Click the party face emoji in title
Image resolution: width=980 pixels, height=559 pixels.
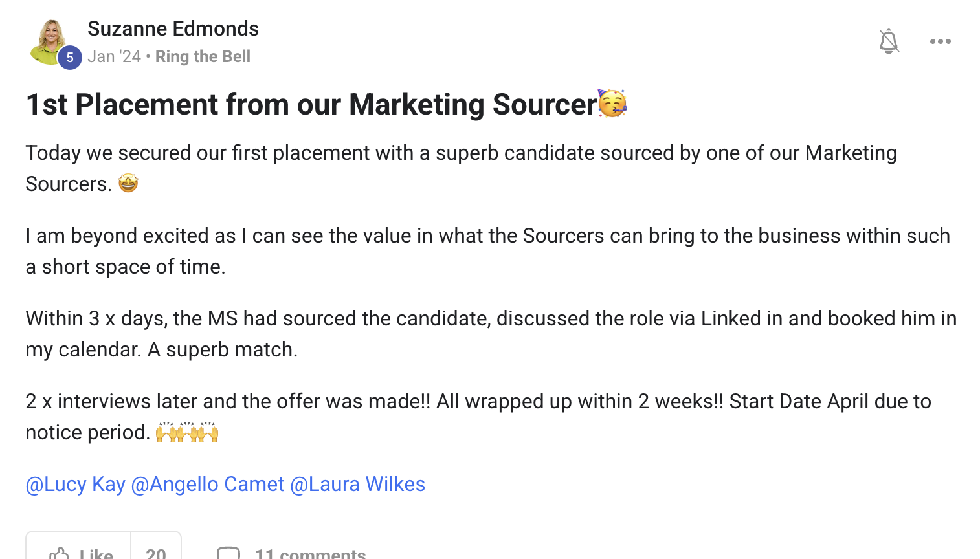click(x=612, y=104)
